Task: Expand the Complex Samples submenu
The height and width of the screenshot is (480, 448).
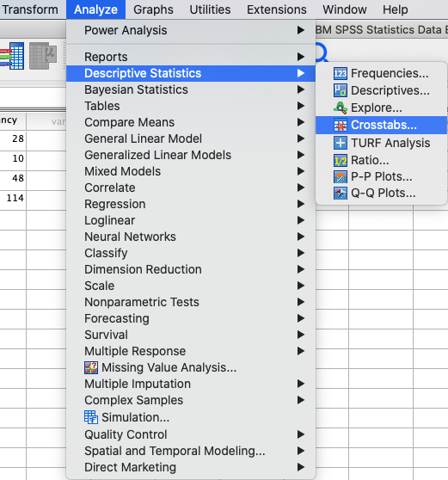Action: (x=191, y=400)
